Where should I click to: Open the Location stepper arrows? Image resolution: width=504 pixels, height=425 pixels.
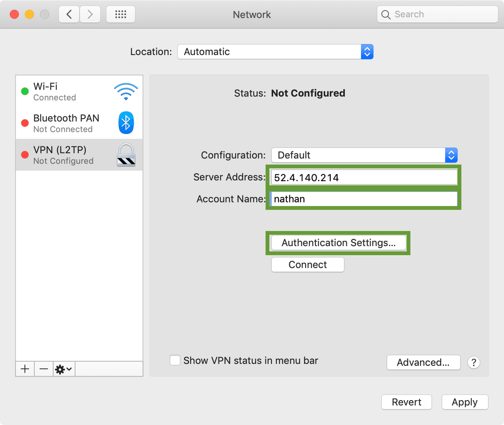(367, 52)
